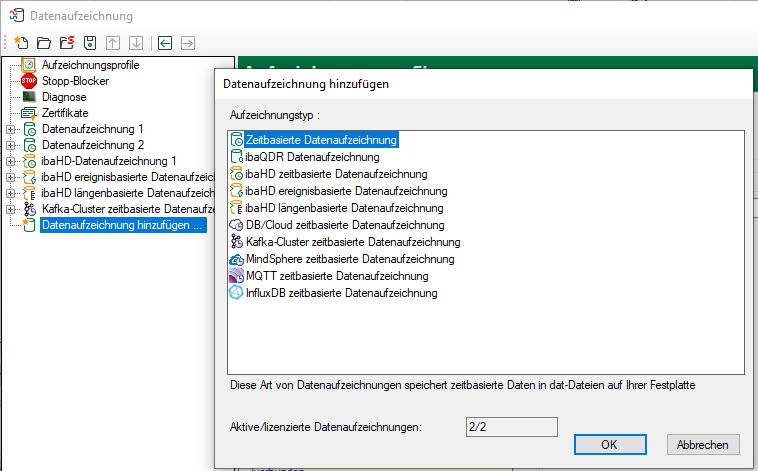Viewport: 758px width, 471px height.
Task: Choose Kafka-Cluster zeitbasierte Datenaufzeichnung in list
Action: tap(353, 242)
